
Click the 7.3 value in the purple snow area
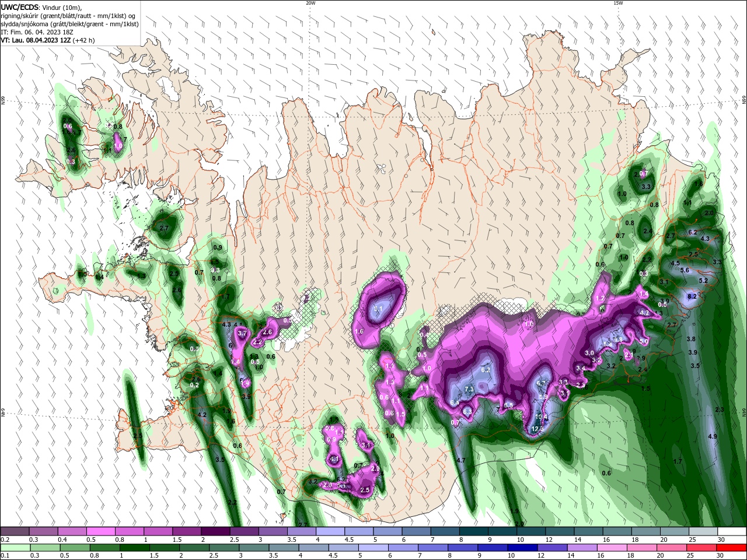[x=469, y=389]
